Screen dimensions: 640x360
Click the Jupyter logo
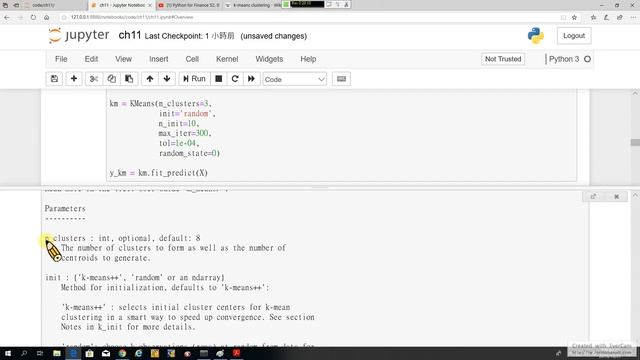79,36
